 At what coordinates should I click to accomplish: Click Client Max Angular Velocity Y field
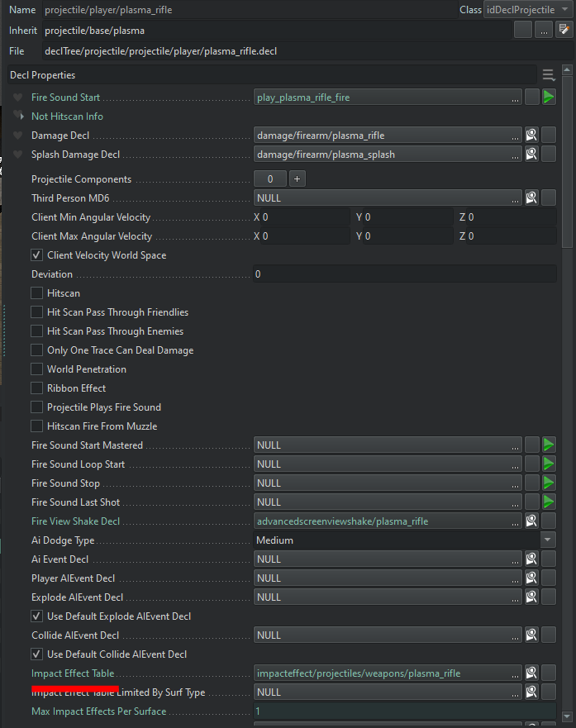[x=408, y=236]
